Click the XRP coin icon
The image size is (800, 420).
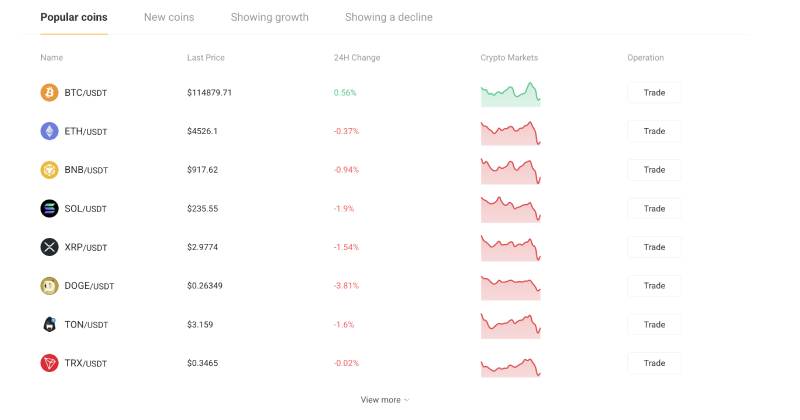pyautogui.click(x=49, y=247)
